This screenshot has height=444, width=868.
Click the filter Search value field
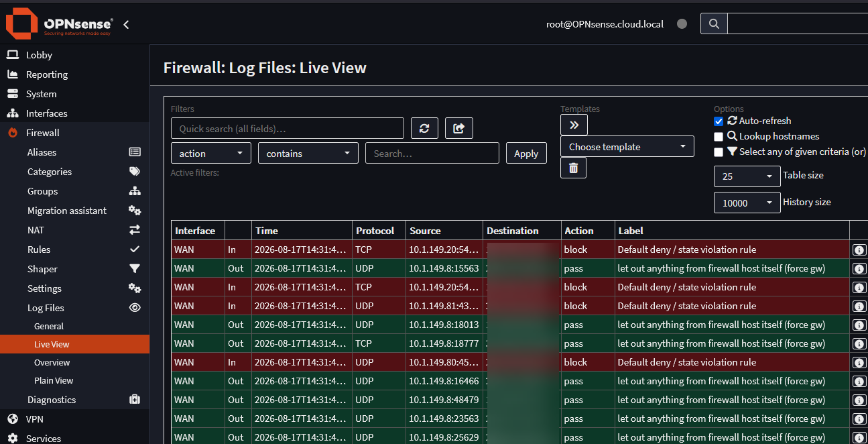tap(432, 153)
